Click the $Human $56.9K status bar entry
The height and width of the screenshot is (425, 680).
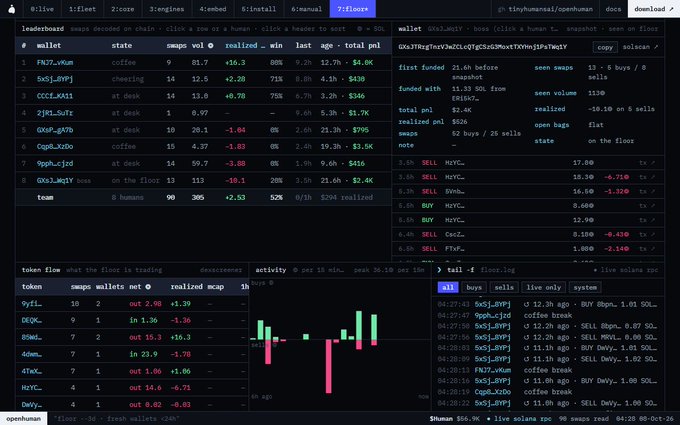coord(454,418)
